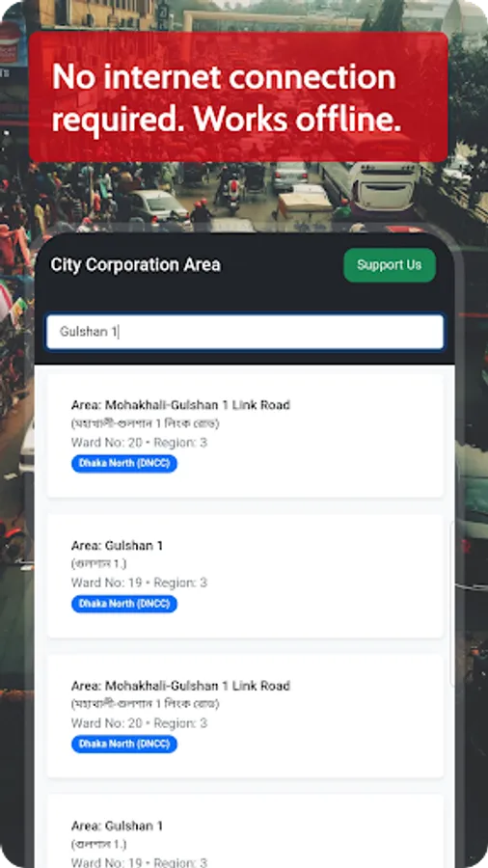This screenshot has height=868, width=488.
Task: Click the Bengali subtitle in the bottom cut-off result
Action: [99, 844]
